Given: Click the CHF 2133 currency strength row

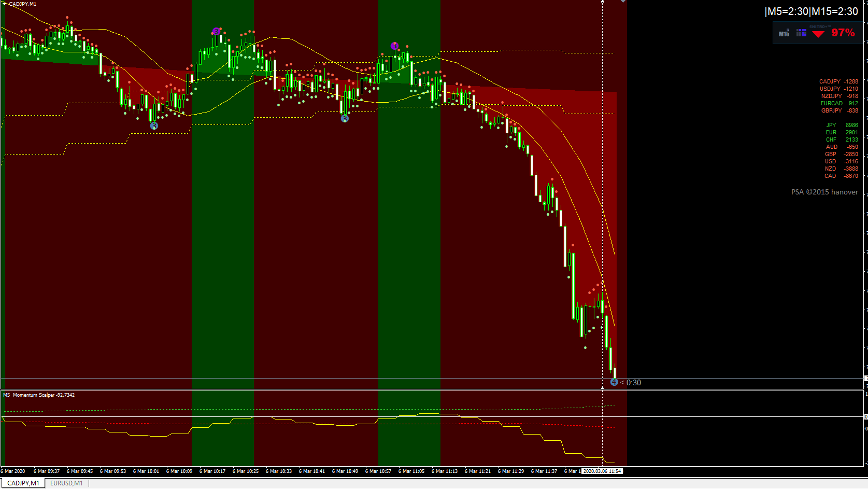Looking at the screenshot, I should click(x=842, y=139).
